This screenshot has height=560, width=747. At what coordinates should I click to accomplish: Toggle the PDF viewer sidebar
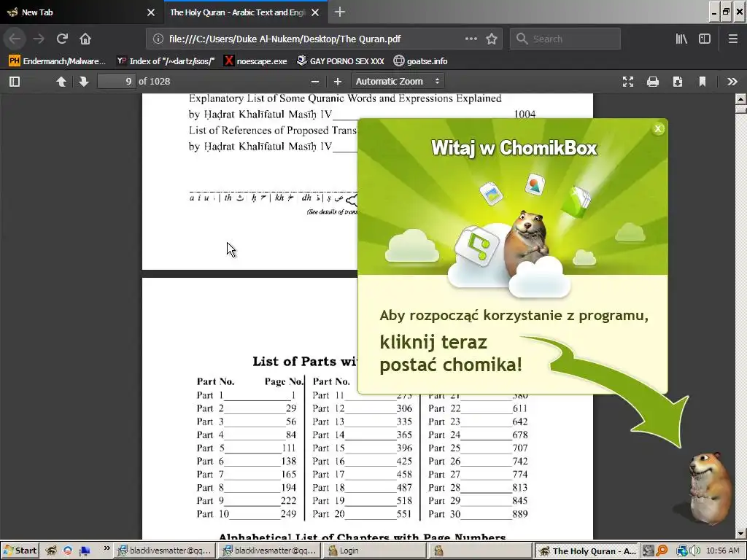click(15, 82)
